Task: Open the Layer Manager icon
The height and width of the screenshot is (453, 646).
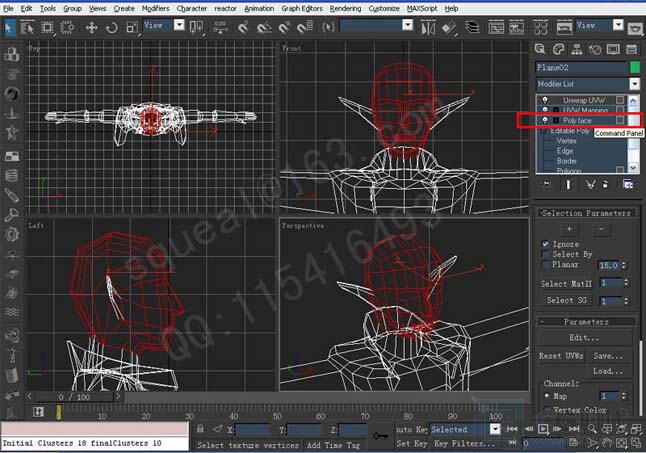Action: [x=472, y=28]
